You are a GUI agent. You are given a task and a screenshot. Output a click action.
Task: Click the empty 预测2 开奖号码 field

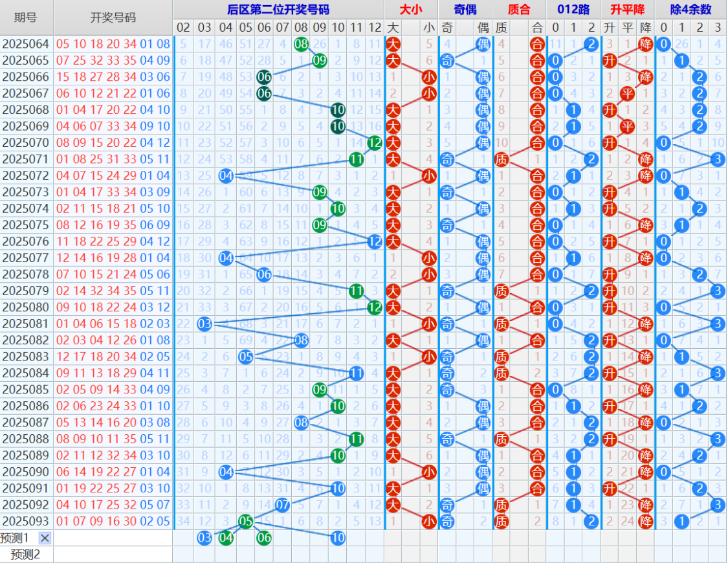113,555
